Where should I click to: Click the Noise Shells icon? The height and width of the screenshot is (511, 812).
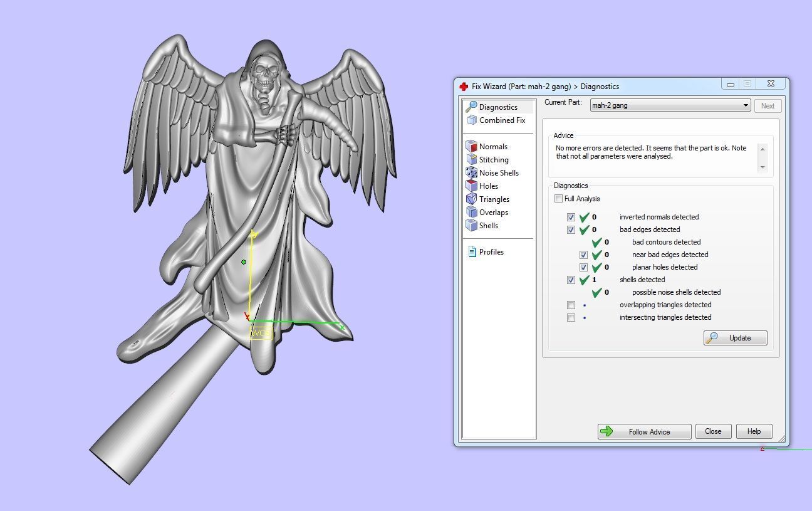point(471,172)
